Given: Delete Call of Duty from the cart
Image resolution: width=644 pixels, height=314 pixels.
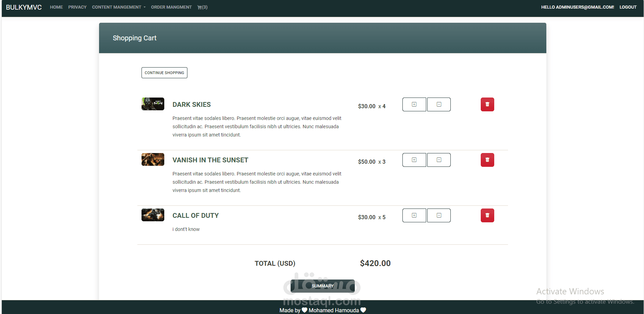Looking at the screenshot, I should (487, 215).
